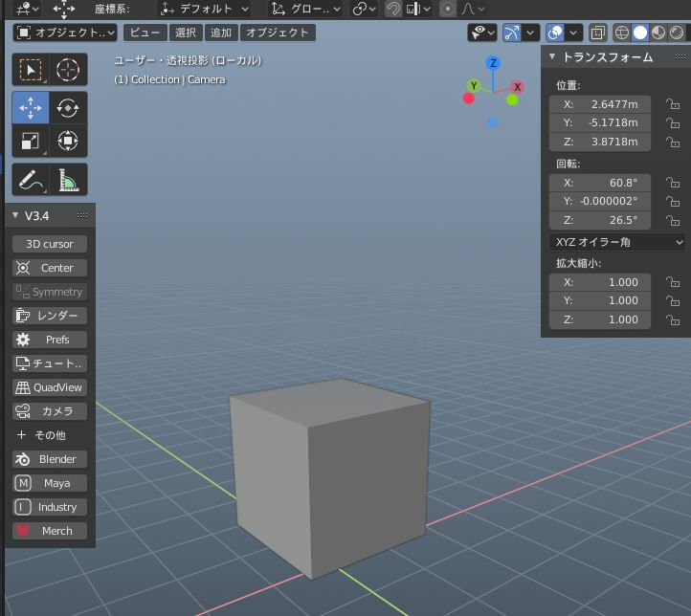Click the red negative X gizmo ball
This screenshot has width=691, height=616.
click(x=469, y=99)
